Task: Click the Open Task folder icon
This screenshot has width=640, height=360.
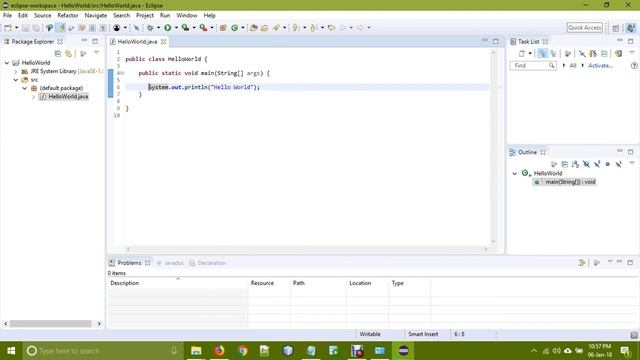Action: tap(264, 28)
